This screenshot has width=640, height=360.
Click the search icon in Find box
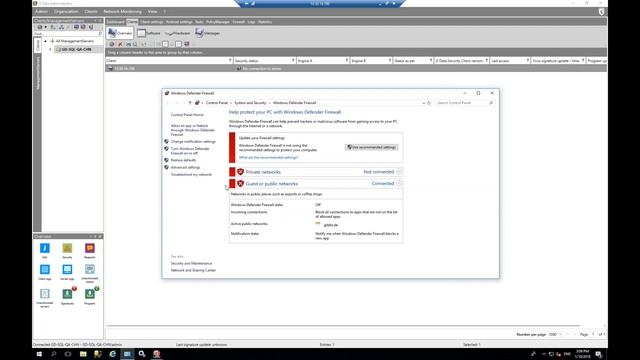(x=100, y=34)
